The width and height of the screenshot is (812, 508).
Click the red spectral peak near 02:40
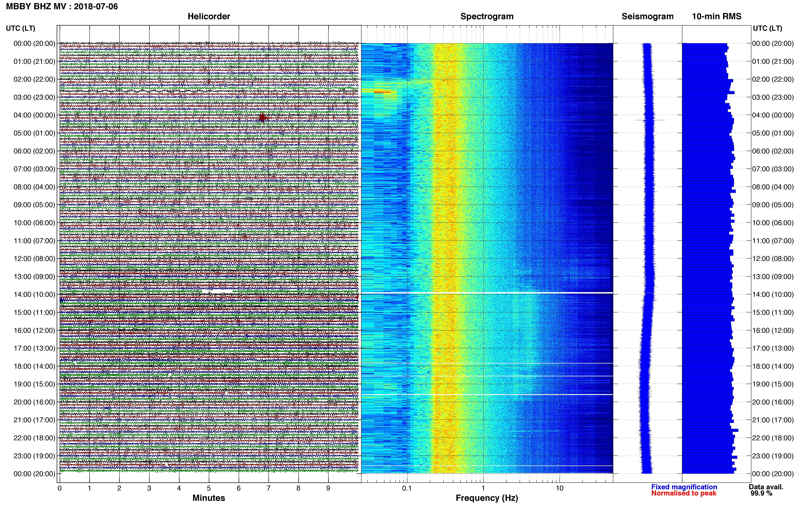click(382, 92)
